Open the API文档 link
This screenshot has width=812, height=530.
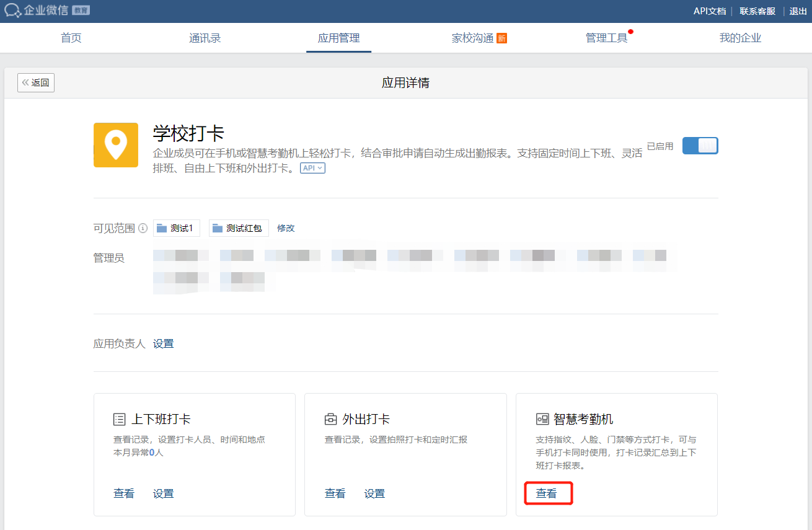[x=709, y=11]
